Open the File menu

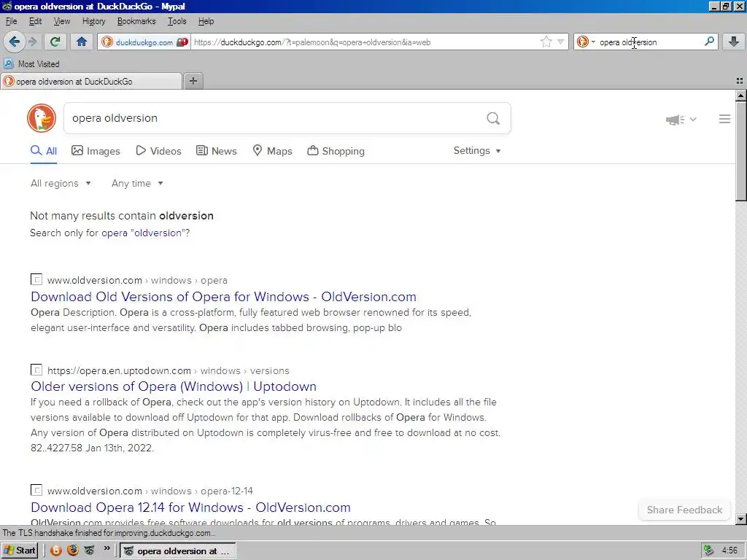pyautogui.click(x=12, y=21)
